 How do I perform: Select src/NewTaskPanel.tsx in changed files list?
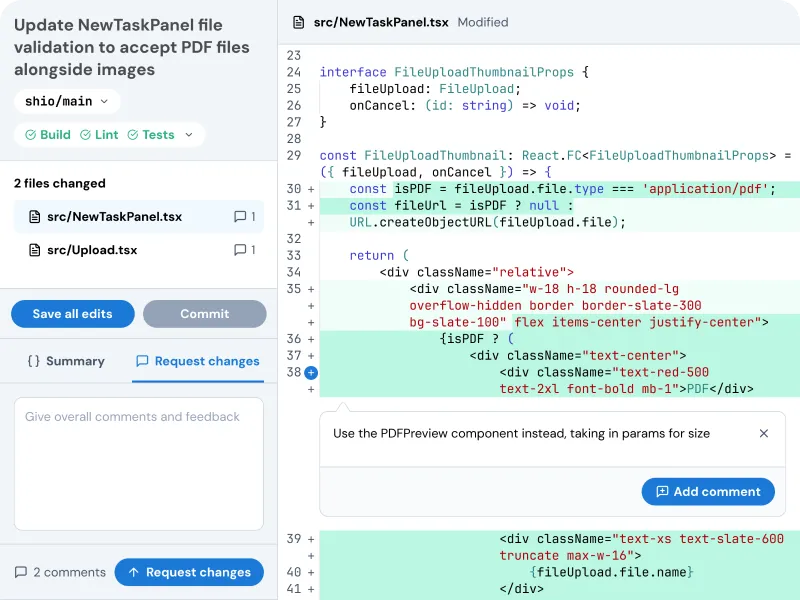pyautogui.click(x=114, y=216)
